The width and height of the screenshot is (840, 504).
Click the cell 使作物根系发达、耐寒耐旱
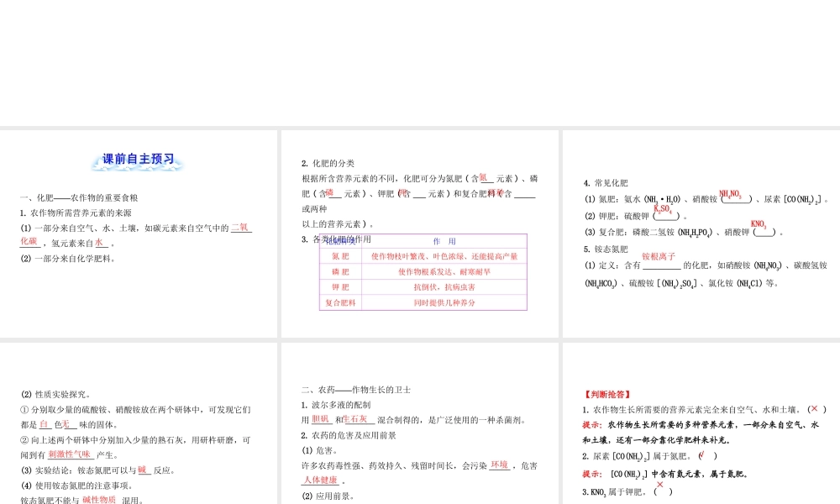[x=444, y=272]
